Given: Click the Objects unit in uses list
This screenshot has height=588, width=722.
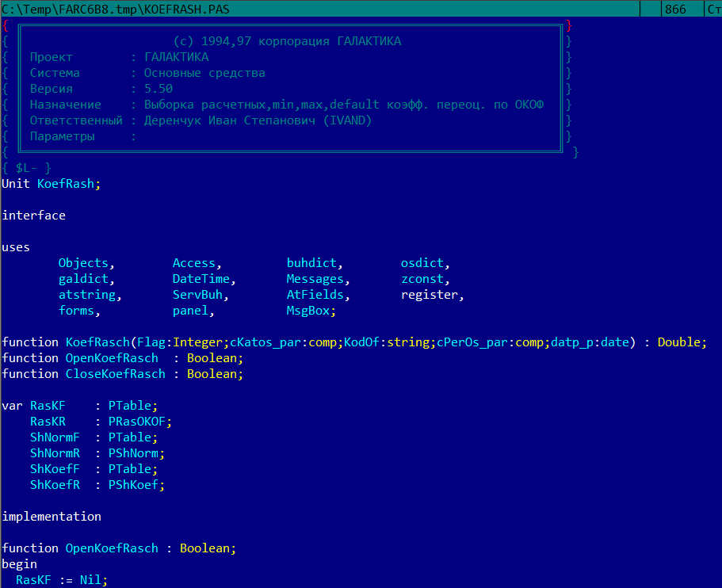Looking at the screenshot, I should click(83, 263).
